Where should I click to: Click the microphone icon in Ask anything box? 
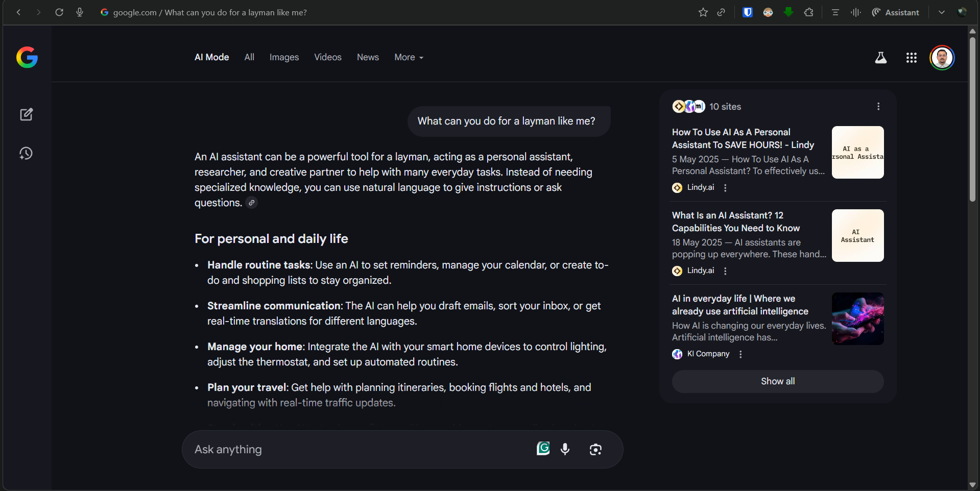click(x=565, y=449)
